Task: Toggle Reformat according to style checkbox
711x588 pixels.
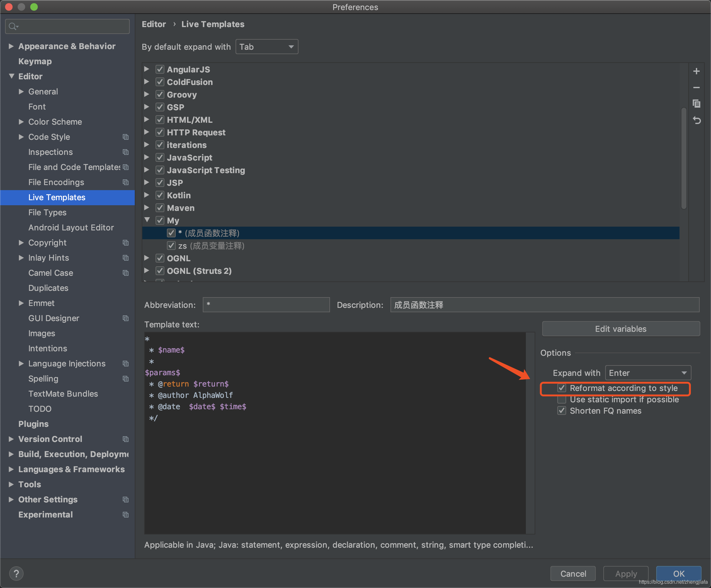Action: tap(562, 388)
